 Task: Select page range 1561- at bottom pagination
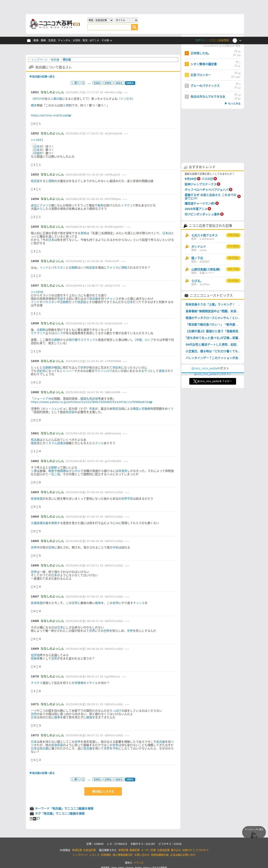pyautogui.click(x=97, y=779)
